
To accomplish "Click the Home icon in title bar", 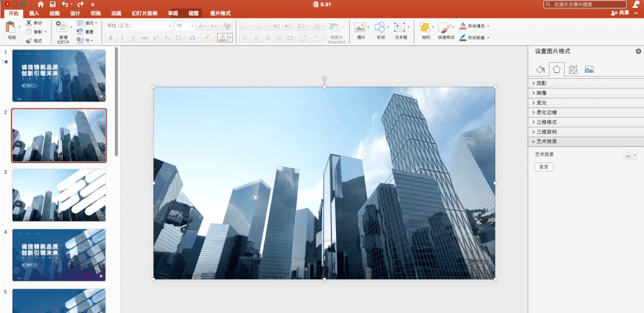I will 41,4.
